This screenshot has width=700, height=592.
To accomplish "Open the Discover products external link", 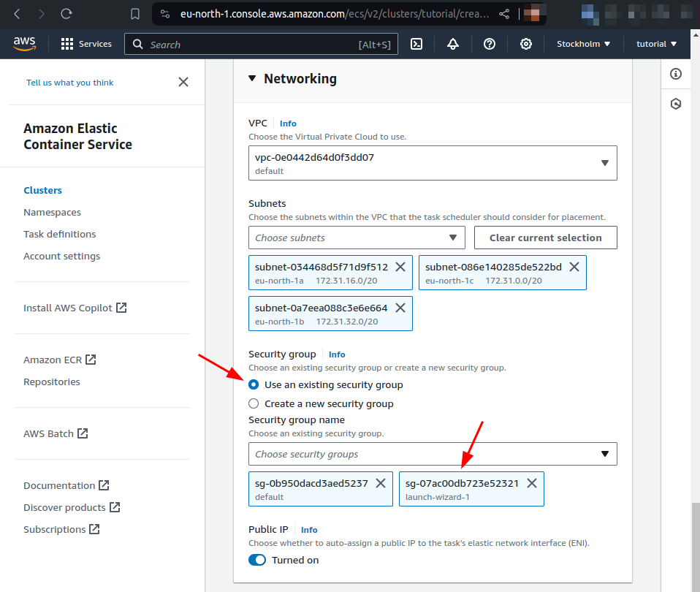I will click(x=72, y=508).
